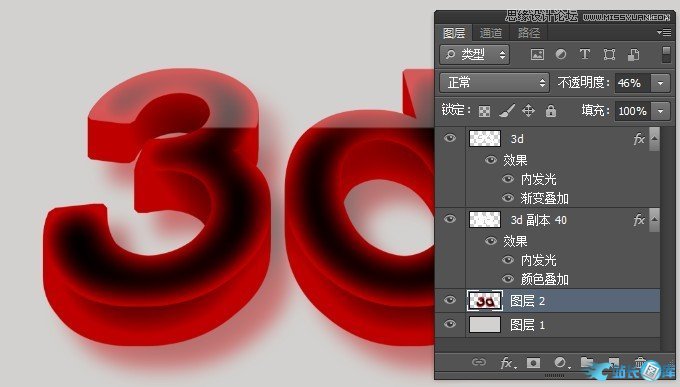Select the 3d layer thumbnail
This screenshot has width=680, height=387.
coord(485,138)
